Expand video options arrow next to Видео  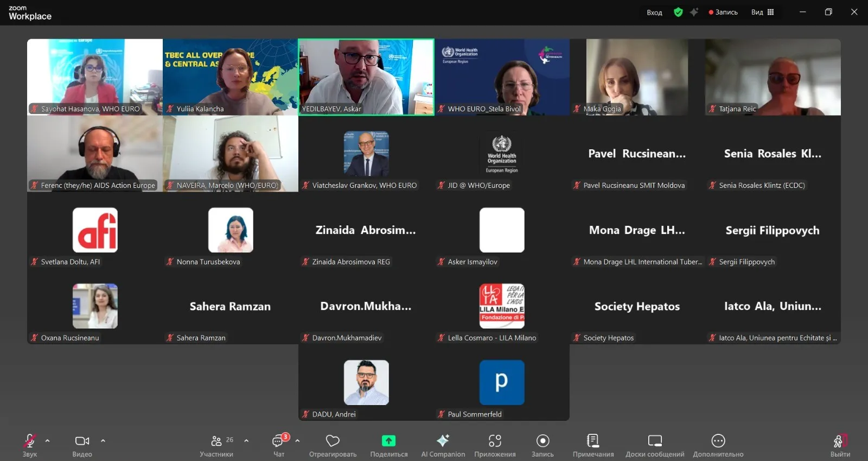103,440
